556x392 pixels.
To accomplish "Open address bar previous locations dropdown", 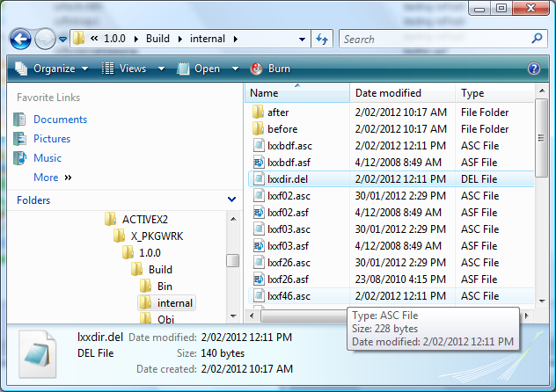I will [x=302, y=39].
